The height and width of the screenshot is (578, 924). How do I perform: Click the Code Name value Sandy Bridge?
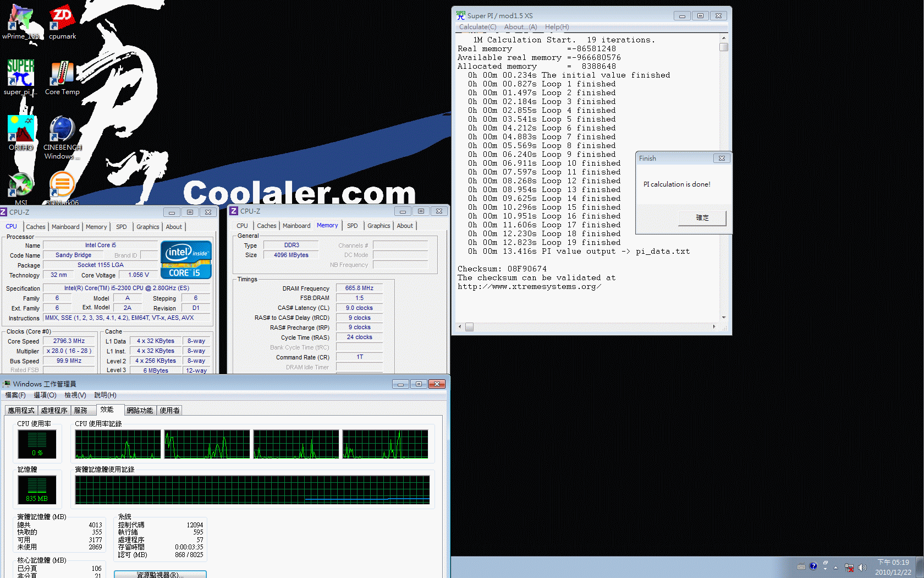pyautogui.click(x=73, y=255)
